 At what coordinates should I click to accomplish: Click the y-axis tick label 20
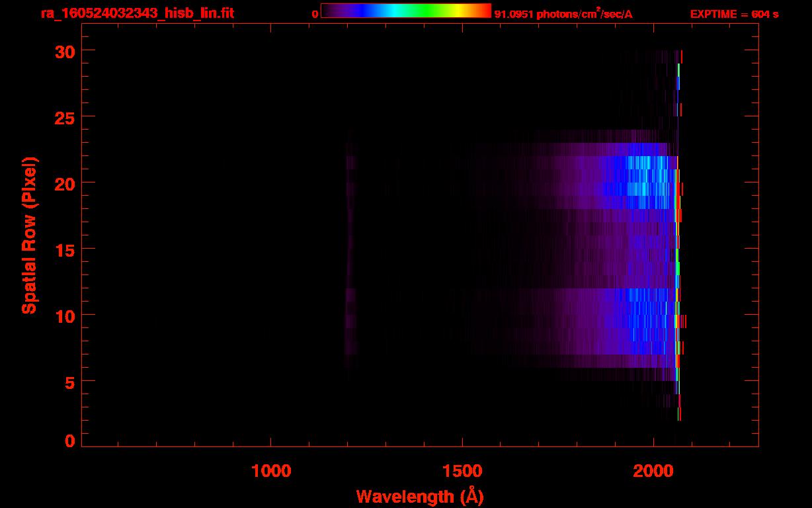(65, 183)
